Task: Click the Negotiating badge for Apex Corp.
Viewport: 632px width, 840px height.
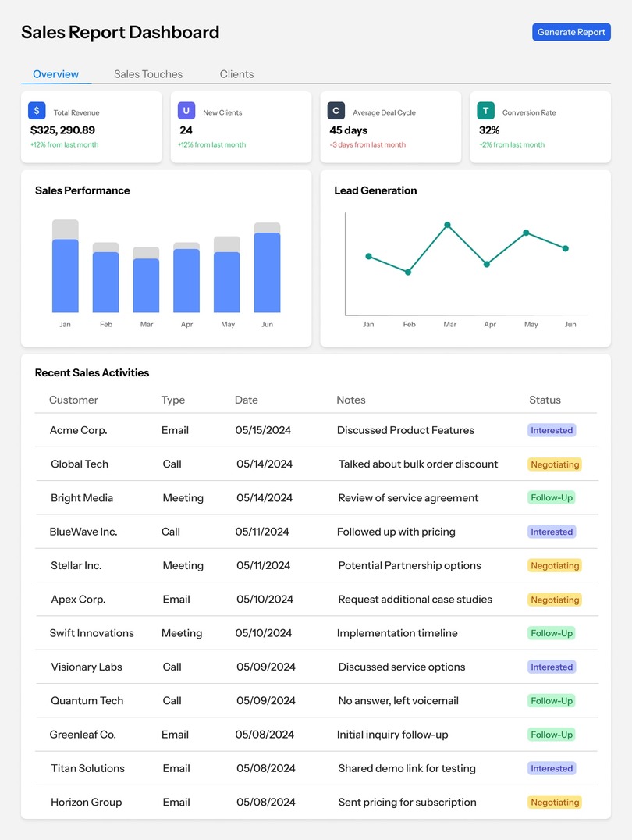Action: (555, 600)
